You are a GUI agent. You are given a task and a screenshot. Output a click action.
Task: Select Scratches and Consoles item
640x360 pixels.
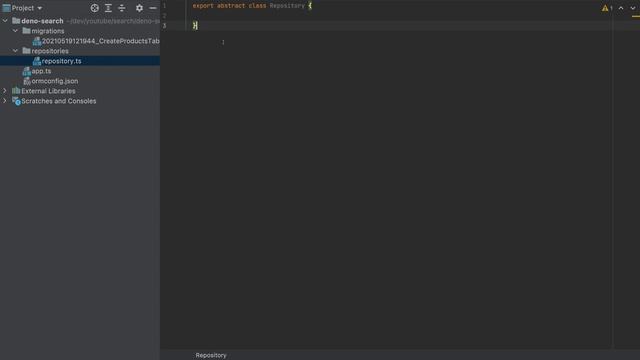pyautogui.click(x=59, y=101)
